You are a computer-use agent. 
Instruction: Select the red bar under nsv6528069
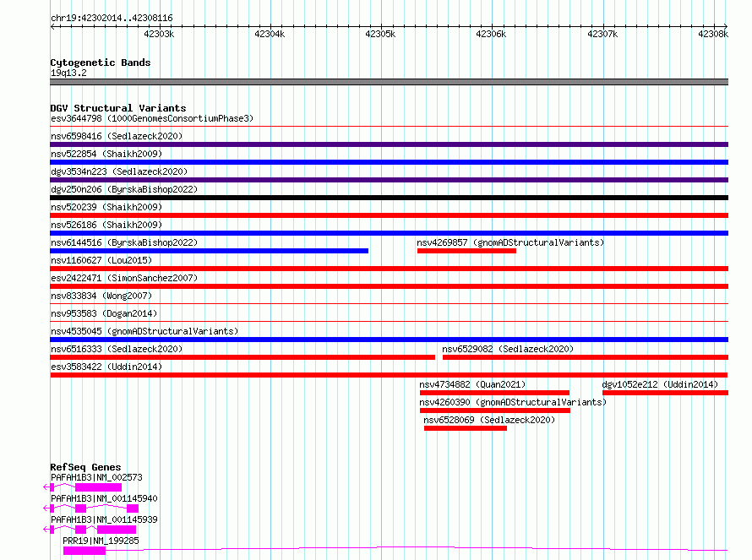(466, 428)
